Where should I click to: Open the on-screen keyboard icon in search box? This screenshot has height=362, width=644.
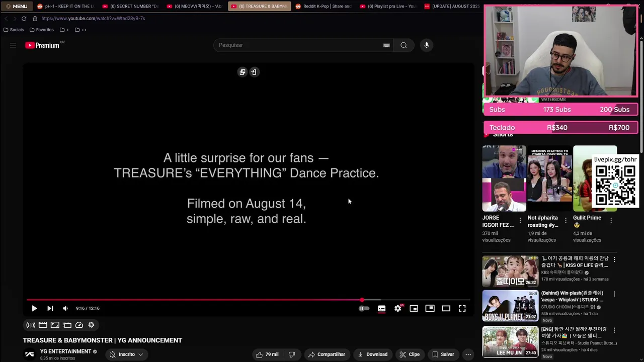[386, 45]
